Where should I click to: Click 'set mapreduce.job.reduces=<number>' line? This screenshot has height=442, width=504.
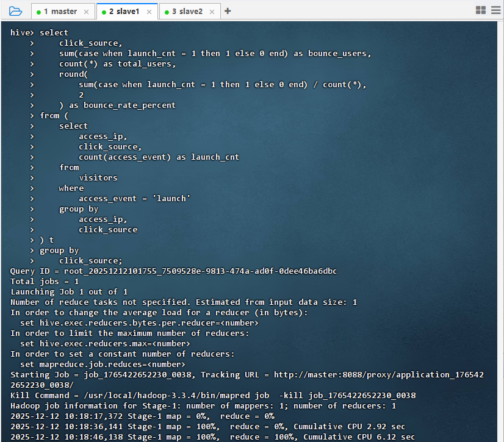103,365
